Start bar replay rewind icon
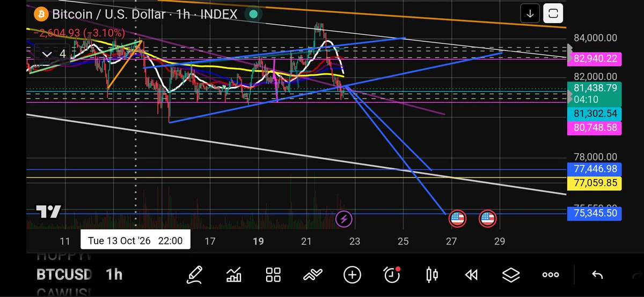Screen dimensions: 644x297 tap(471, 275)
